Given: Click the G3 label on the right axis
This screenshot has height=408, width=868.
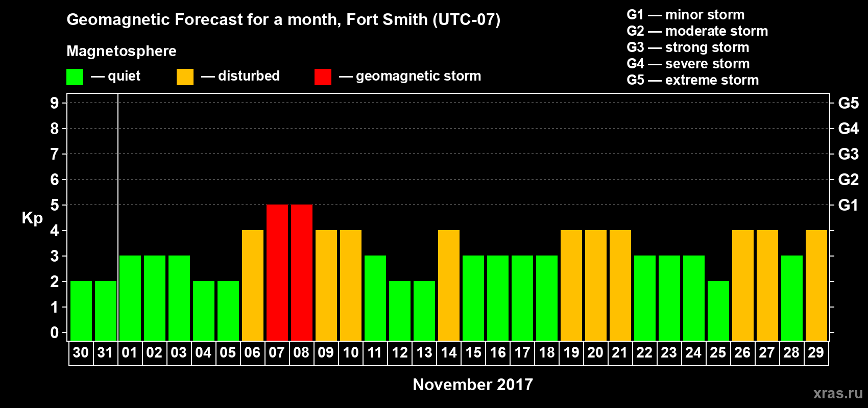Looking at the screenshot, I should coord(849,154).
